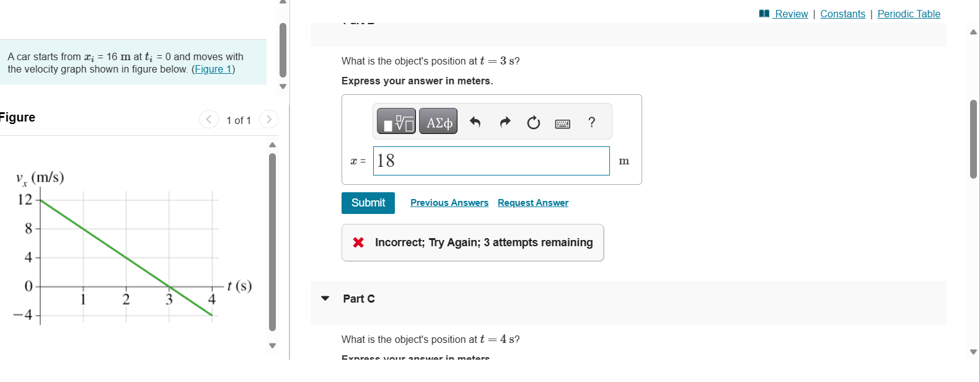Click the down arrow on the figure panel scrollbar
Image resolution: width=980 pixels, height=382 pixels.
tap(271, 345)
